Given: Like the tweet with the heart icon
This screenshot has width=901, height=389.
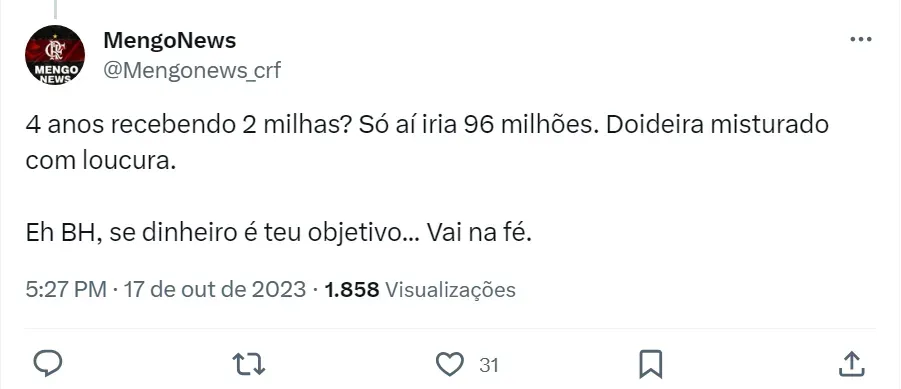Looking at the screenshot, I should click(x=450, y=364).
